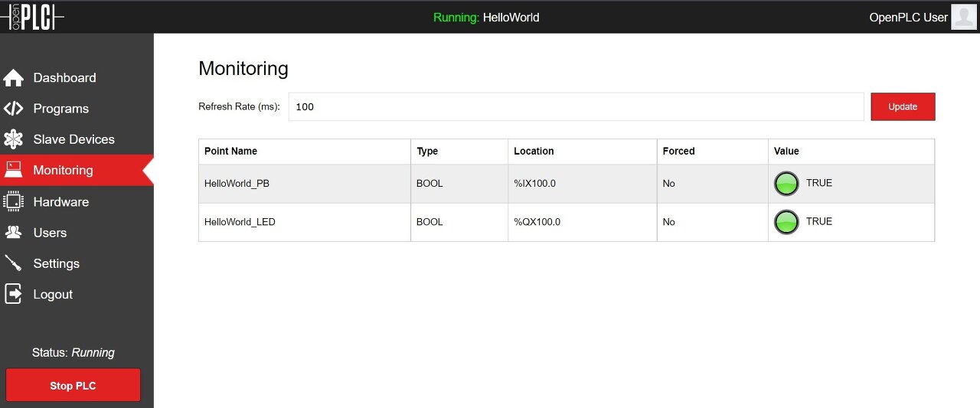Click the Logout door icon
Image resolution: width=980 pixels, height=408 pixels.
13,294
